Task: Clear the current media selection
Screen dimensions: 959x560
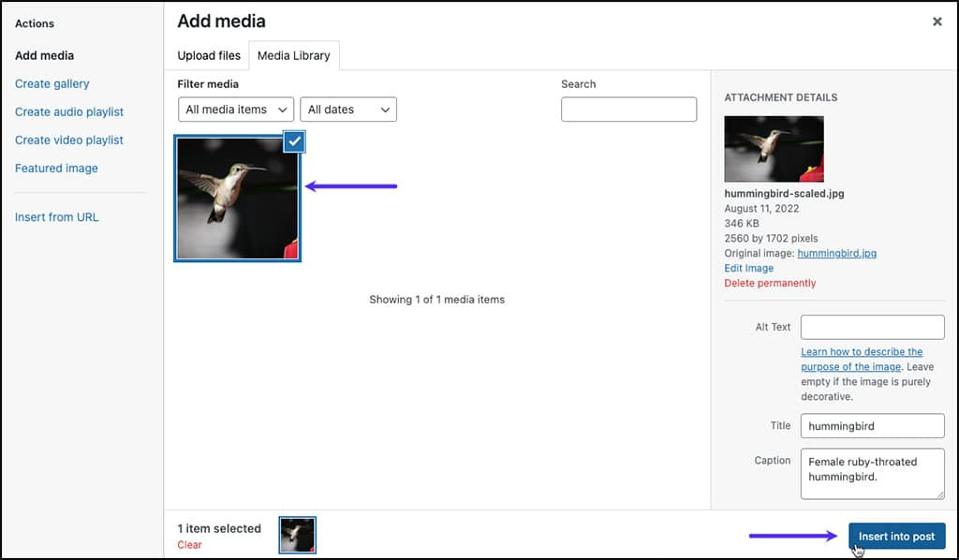Action: tap(189, 544)
